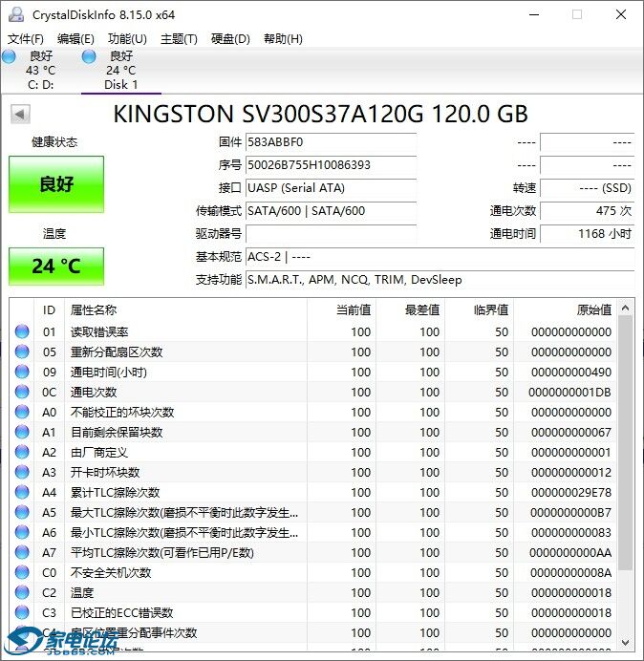Click the green 24 °C temperature button
Screen dimensions: 644x661
(56, 267)
